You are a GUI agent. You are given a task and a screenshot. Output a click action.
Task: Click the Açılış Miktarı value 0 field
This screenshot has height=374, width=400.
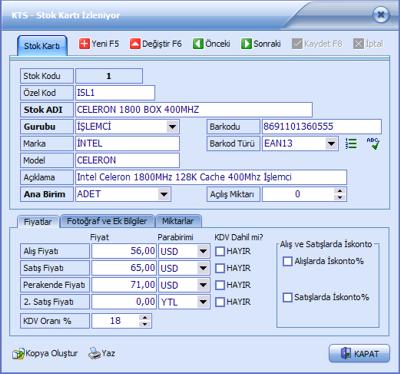(298, 194)
